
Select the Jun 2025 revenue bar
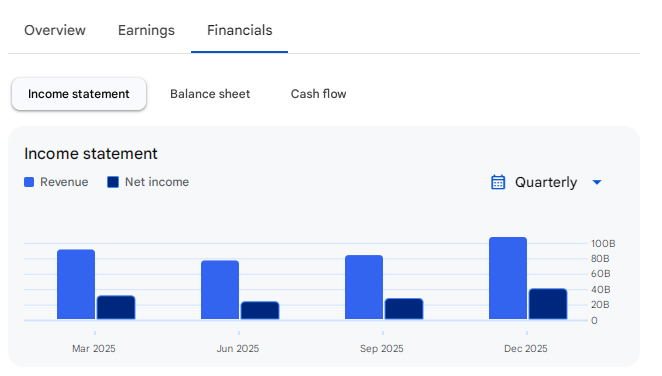(220, 290)
